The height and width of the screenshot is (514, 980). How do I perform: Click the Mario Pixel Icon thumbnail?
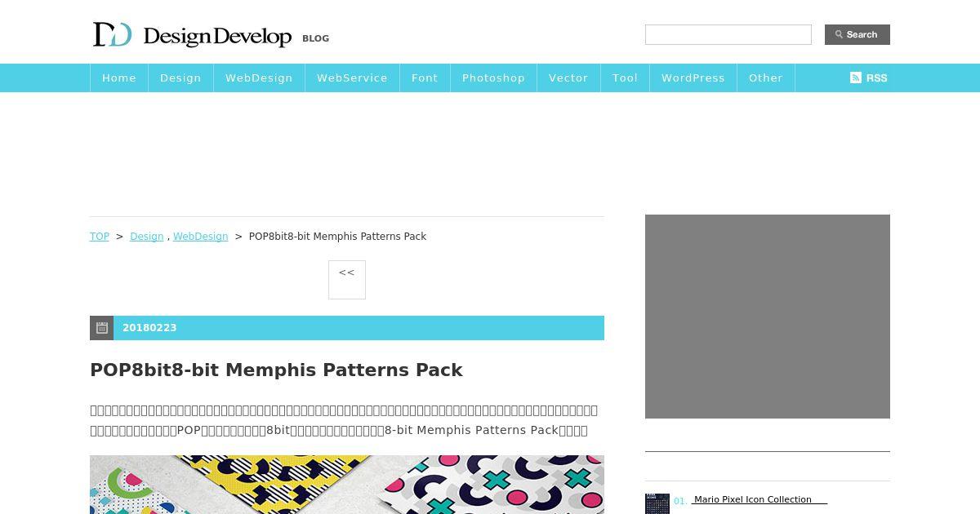(657, 503)
